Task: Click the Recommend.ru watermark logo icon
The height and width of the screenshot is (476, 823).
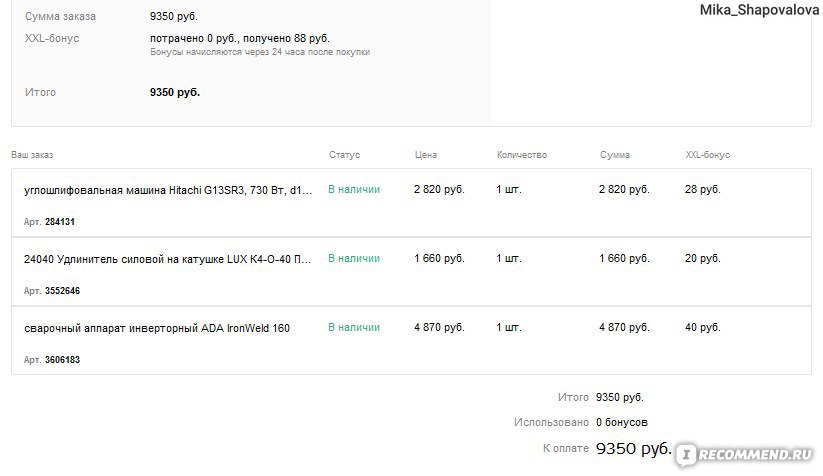Action: point(685,454)
